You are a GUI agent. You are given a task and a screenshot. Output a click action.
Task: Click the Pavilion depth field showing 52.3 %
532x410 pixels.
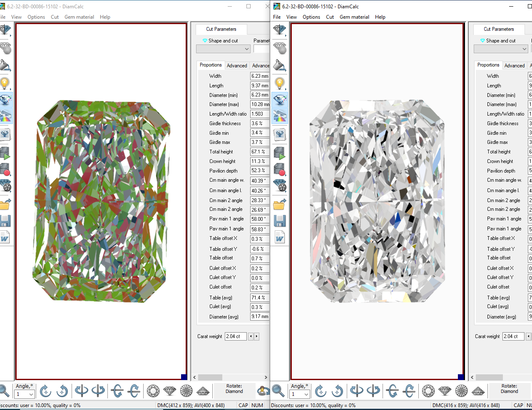tap(260, 170)
